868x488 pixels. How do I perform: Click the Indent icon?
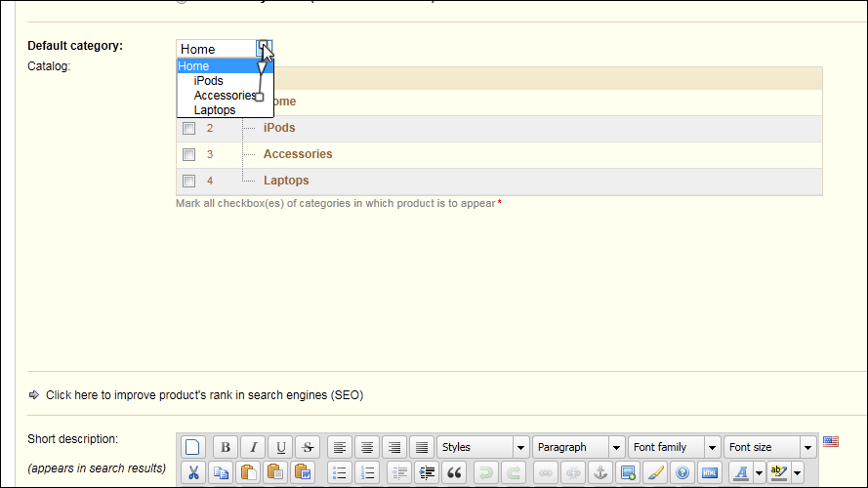pyautogui.click(x=427, y=473)
